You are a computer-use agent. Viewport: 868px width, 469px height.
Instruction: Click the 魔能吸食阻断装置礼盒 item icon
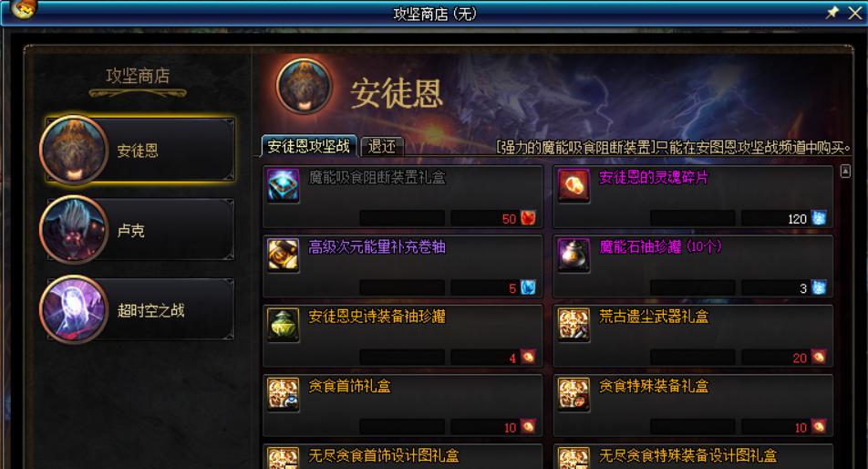(283, 185)
